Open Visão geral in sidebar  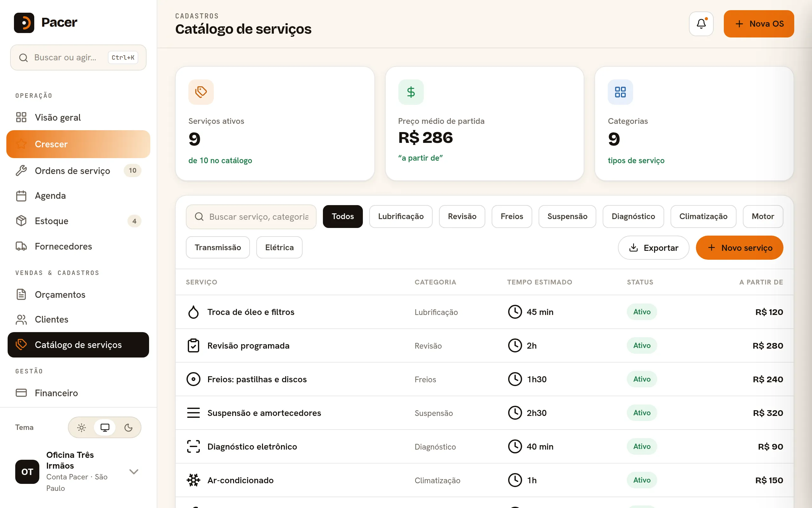coord(78,117)
